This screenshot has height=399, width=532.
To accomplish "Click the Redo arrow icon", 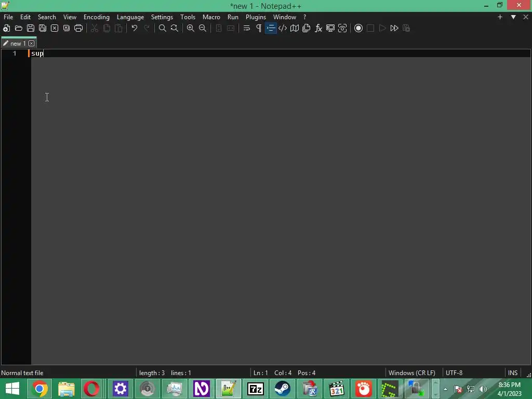I will pos(147,28).
